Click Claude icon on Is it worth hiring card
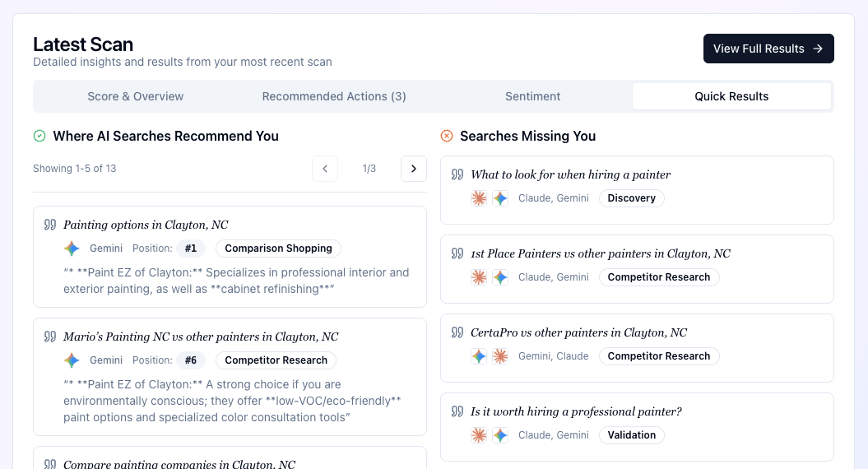This screenshot has height=469, width=868. (x=479, y=435)
